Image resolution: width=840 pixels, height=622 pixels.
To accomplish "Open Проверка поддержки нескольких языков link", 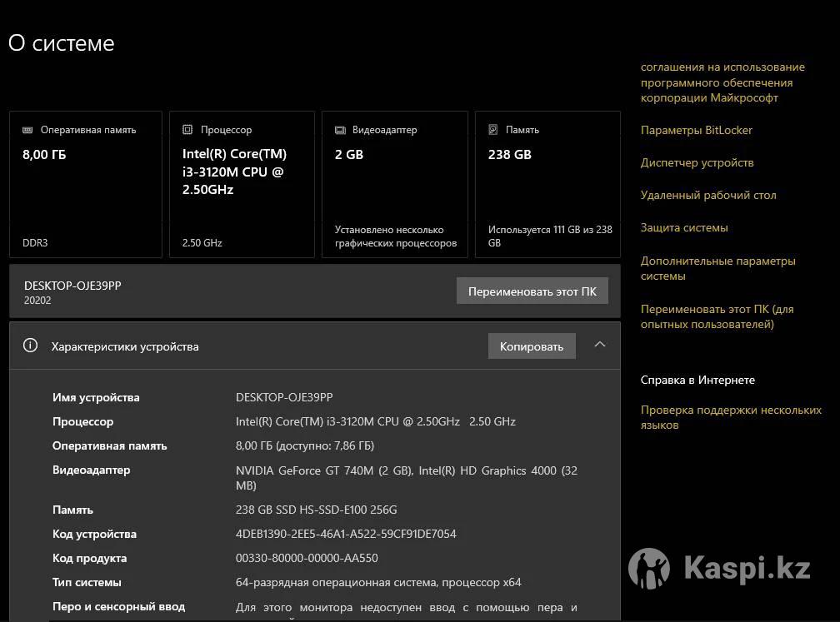I will pyautogui.click(x=730, y=417).
